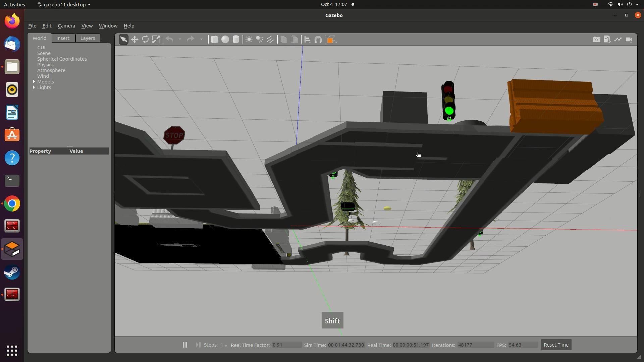Switch to the Layers tab
This screenshot has width=644, height=362.
click(88, 38)
